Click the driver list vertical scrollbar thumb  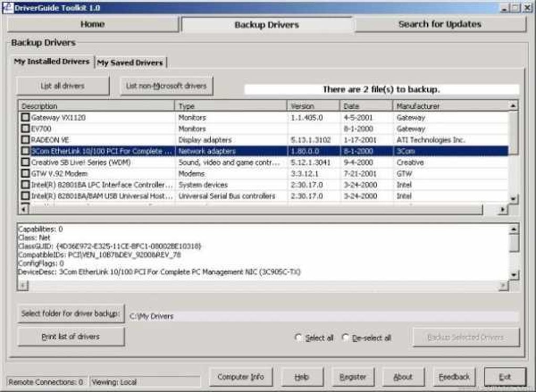pyautogui.click(x=513, y=132)
